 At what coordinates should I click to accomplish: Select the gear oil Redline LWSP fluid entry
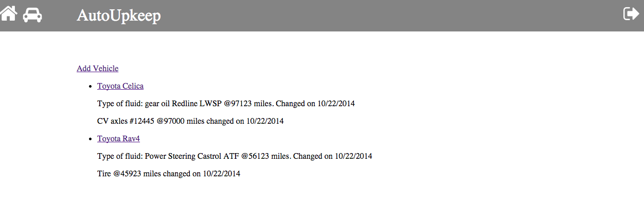click(x=226, y=104)
